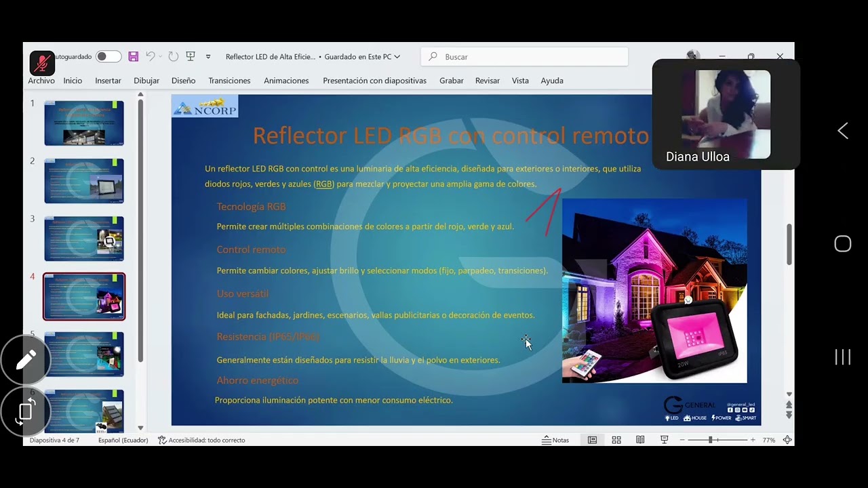This screenshot has height=488, width=868.
Task: Undo the last action
Action: (150, 57)
